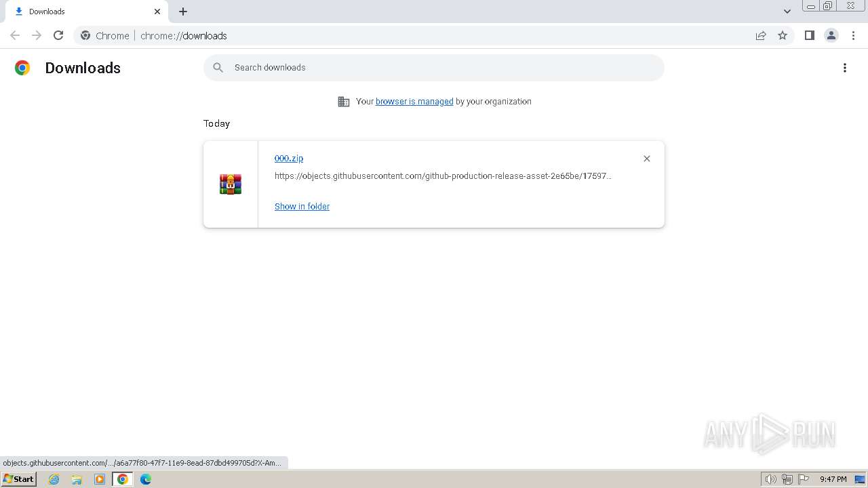The width and height of the screenshot is (868, 488).
Task: Open the Share this page icon
Action: (x=761, y=35)
